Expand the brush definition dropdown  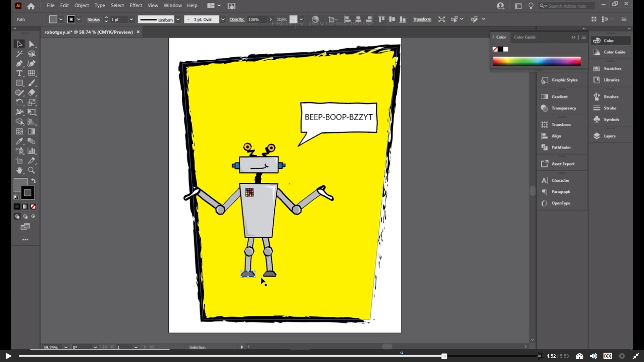[223, 19]
